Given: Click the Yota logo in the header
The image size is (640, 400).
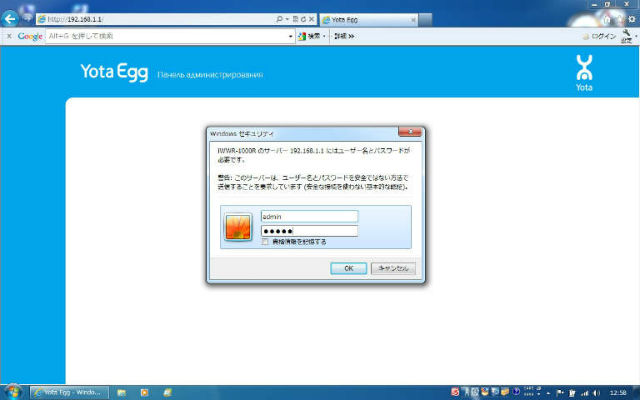Looking at the screenshot, I should pos(585,73).
